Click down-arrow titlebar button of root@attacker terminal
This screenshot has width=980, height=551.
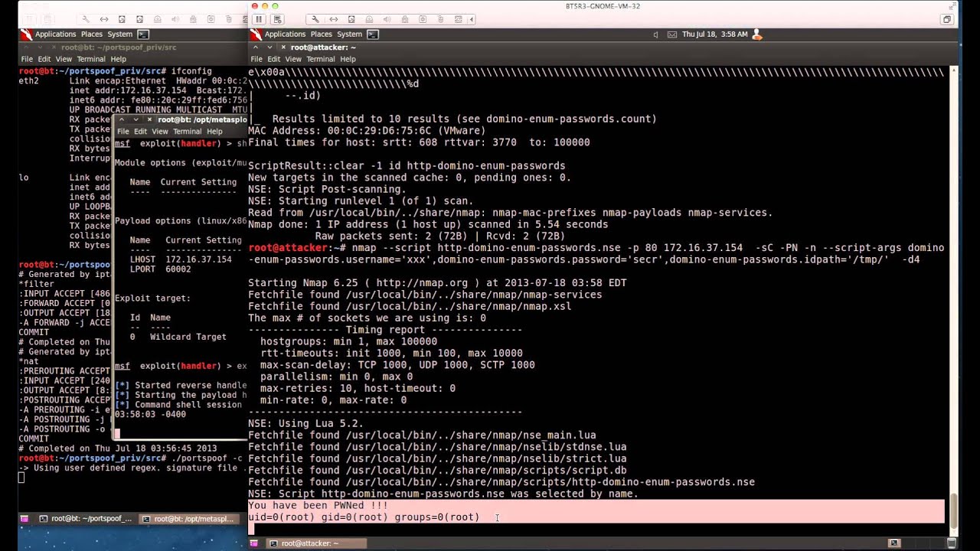(269, 47)
